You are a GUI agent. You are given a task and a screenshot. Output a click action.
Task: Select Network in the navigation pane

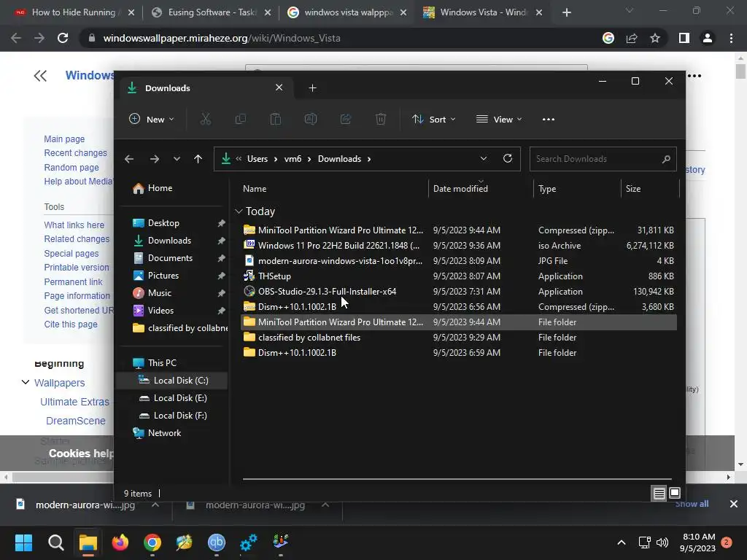coord(164,433)
